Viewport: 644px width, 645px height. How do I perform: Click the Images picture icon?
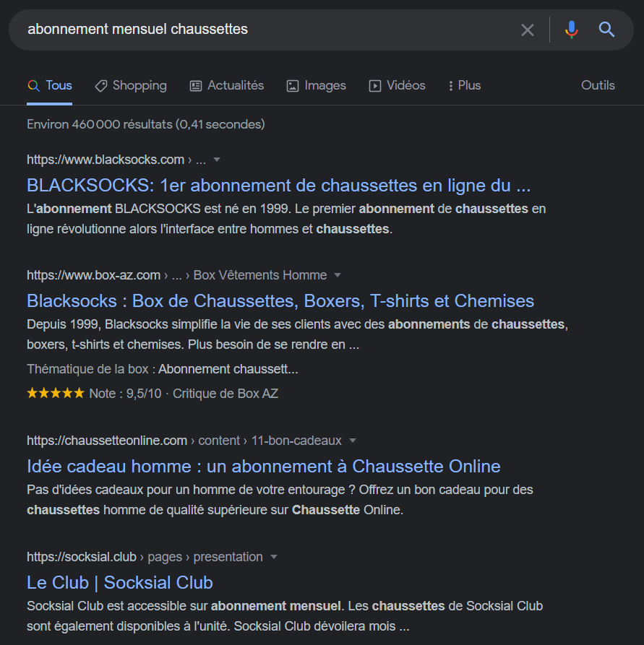click(292, 86)
